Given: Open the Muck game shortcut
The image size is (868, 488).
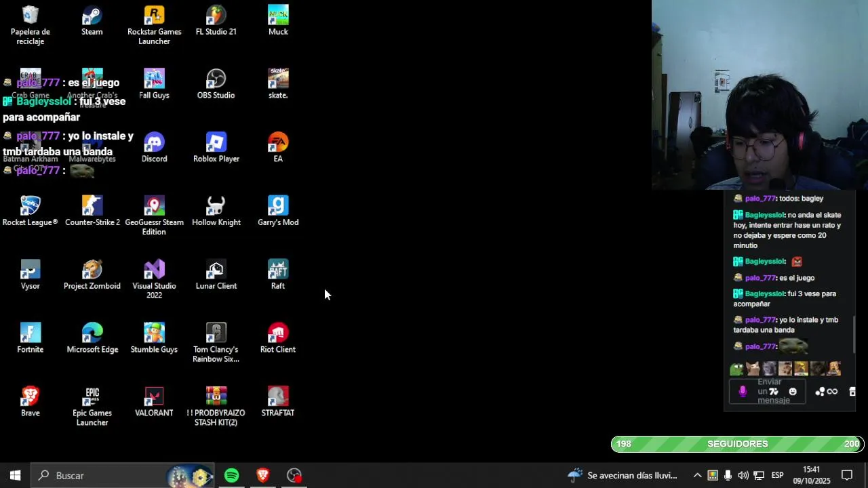Looking at the screenshot, I should click(x=278, y=20).
